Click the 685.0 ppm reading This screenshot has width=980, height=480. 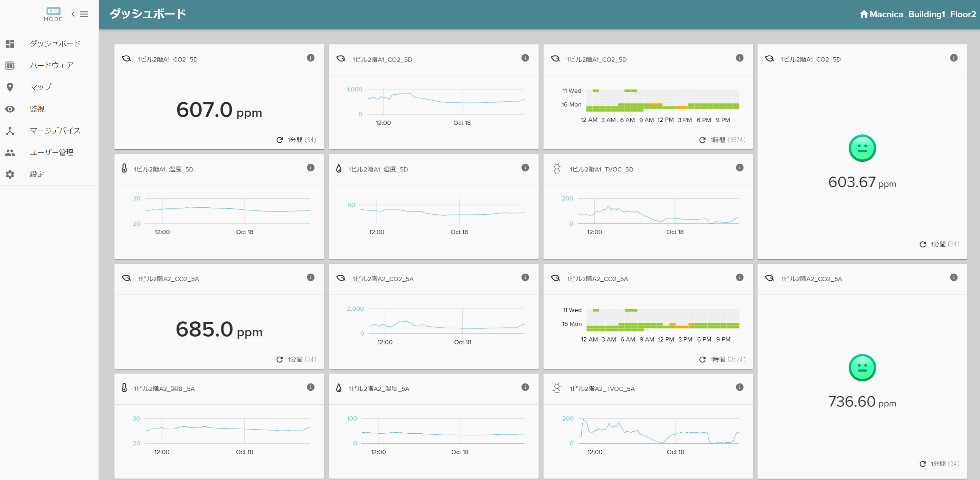click(x=219, y=329)
